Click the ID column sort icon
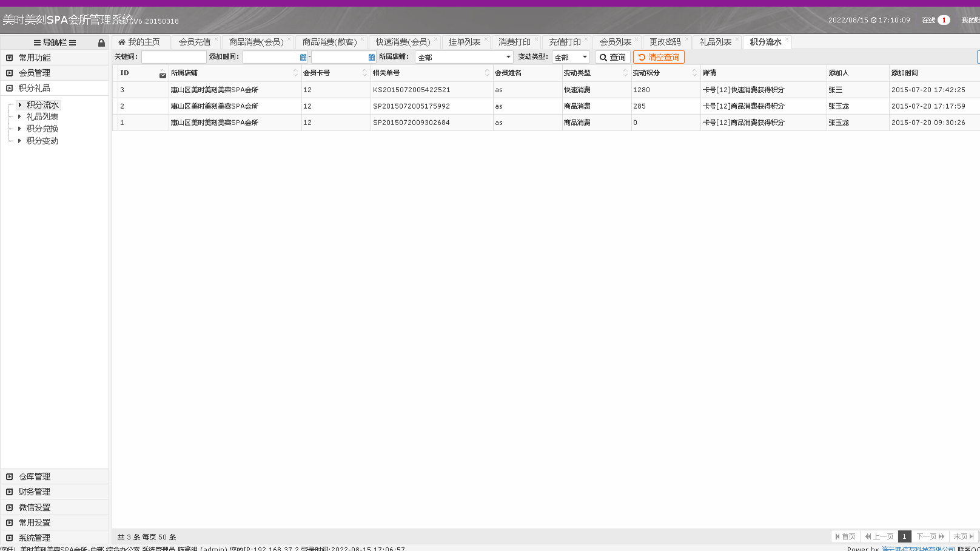Viewport: 980px width, 551px height. (163, 75)
